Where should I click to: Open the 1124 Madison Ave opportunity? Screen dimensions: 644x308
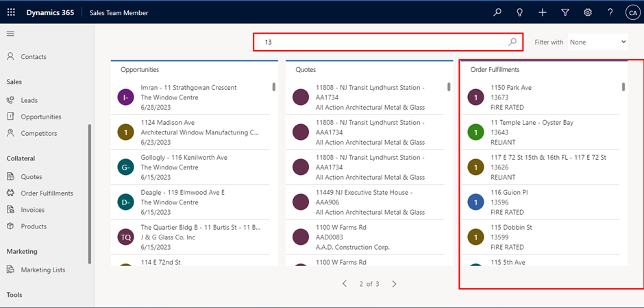pyautogui.click(x=190, y=132)
